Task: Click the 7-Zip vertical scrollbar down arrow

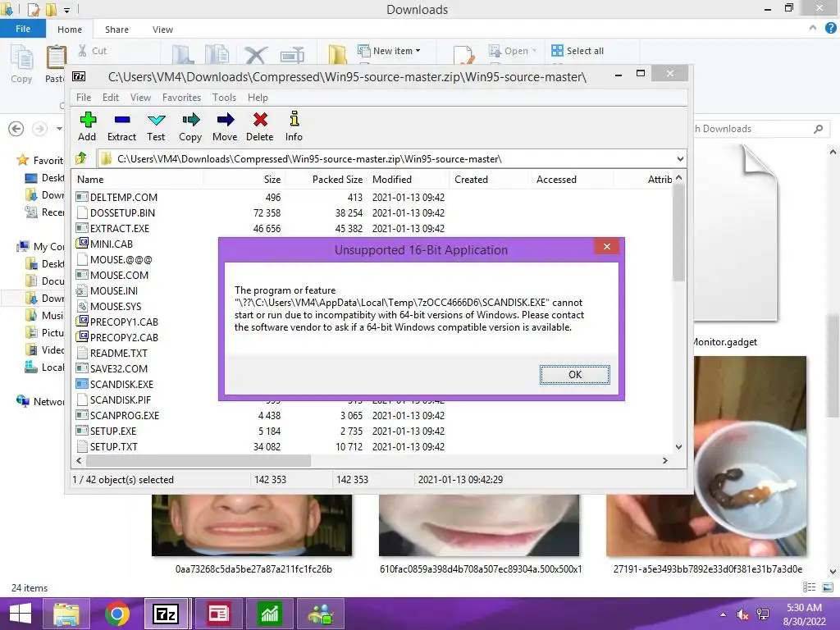Action: [x=678, y=447]
